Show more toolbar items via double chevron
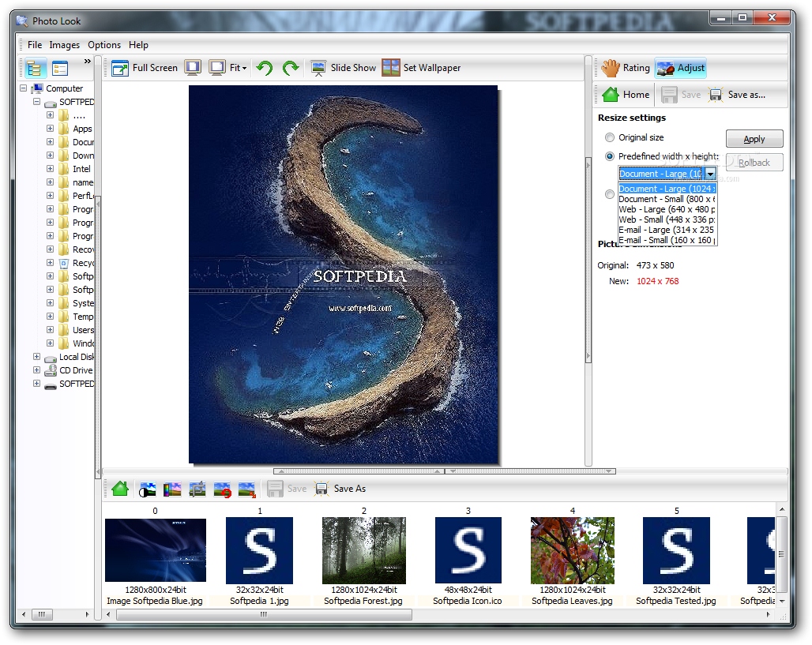812x645 pixels. click(x=88, y=61)
